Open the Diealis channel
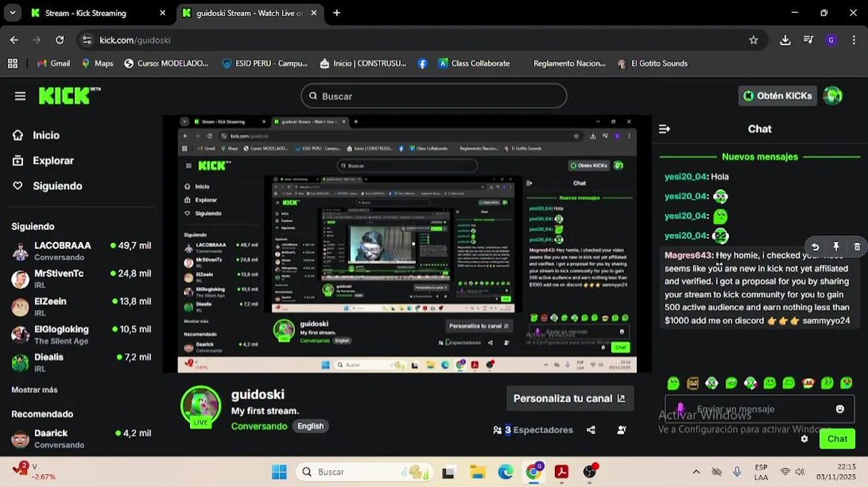This screenshot has width=868, height=487. click(81, 362)
